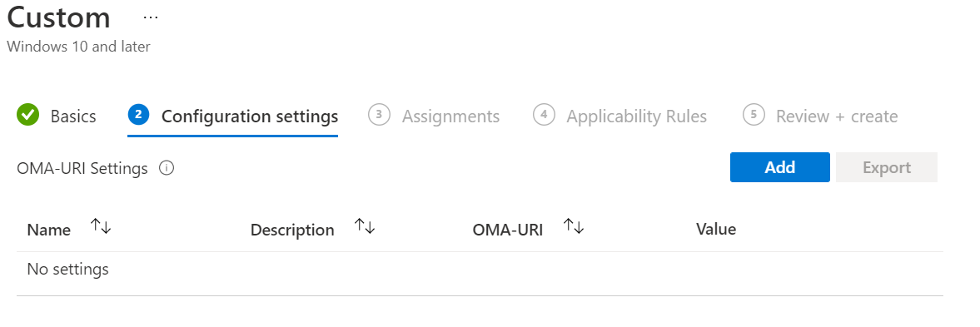
Task: Click the green Basics checkmark icon
Action: click(27, 115)
